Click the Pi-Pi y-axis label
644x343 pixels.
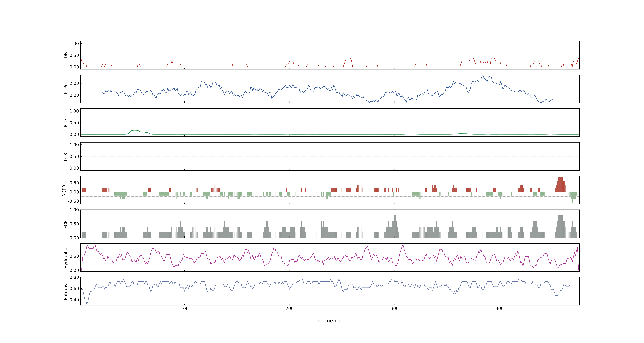click(x=66, y=89)
